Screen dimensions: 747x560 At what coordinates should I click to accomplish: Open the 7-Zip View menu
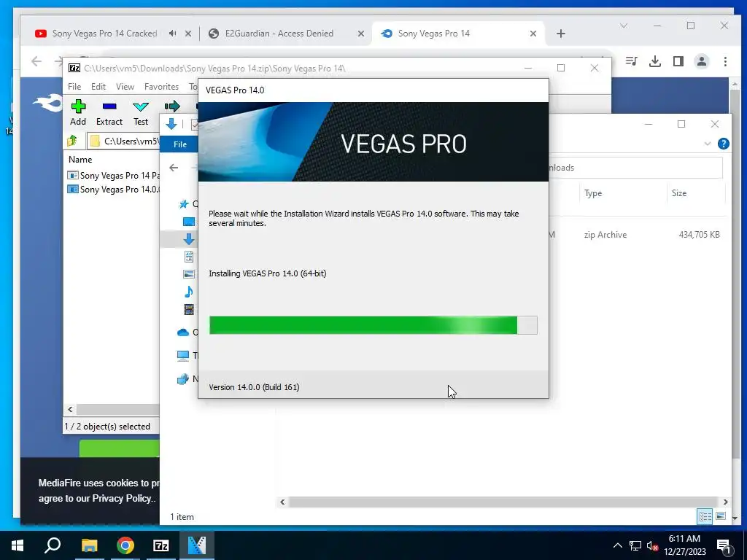pyautogui.click(x=125, y=87)
